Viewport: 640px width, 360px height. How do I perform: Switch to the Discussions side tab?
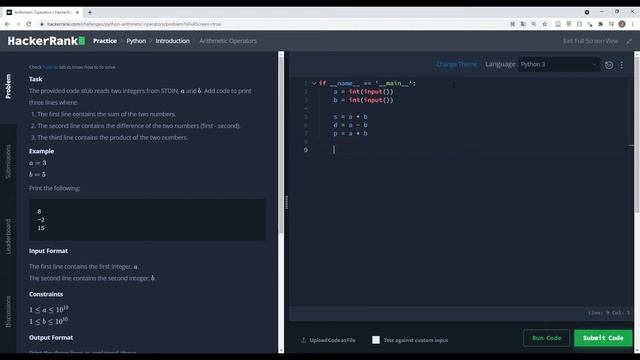8,312
